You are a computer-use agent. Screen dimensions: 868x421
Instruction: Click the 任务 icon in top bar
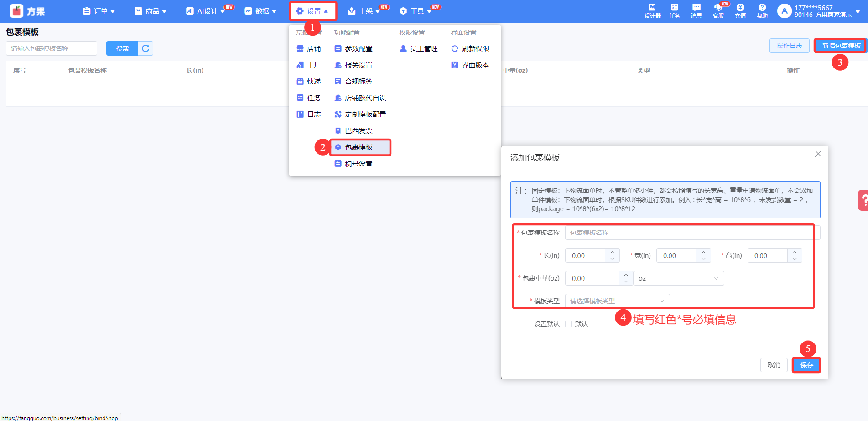(x=674, y=10)
